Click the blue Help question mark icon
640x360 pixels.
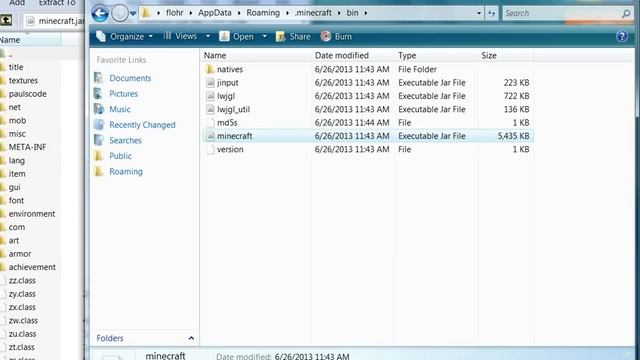622,37
